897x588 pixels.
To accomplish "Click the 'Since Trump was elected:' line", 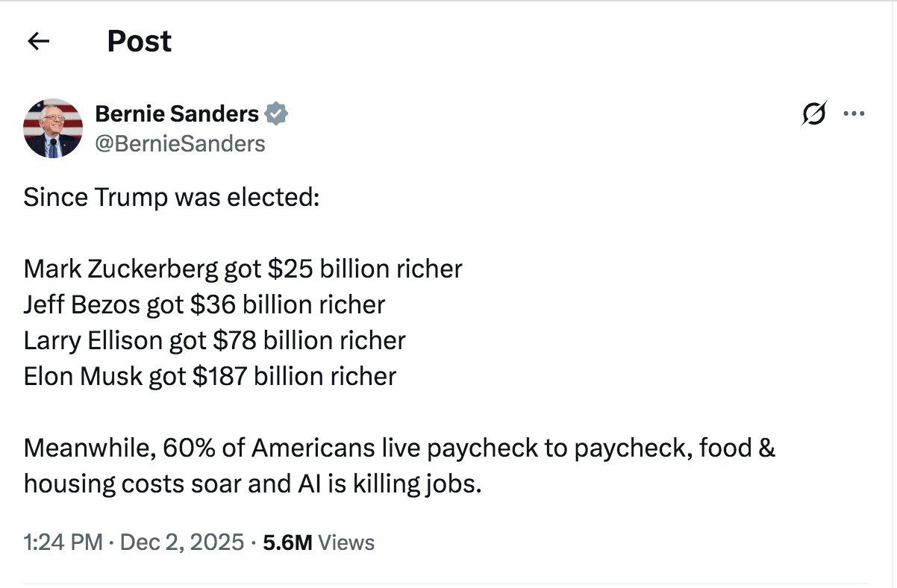I will click(x=171, y=198).
